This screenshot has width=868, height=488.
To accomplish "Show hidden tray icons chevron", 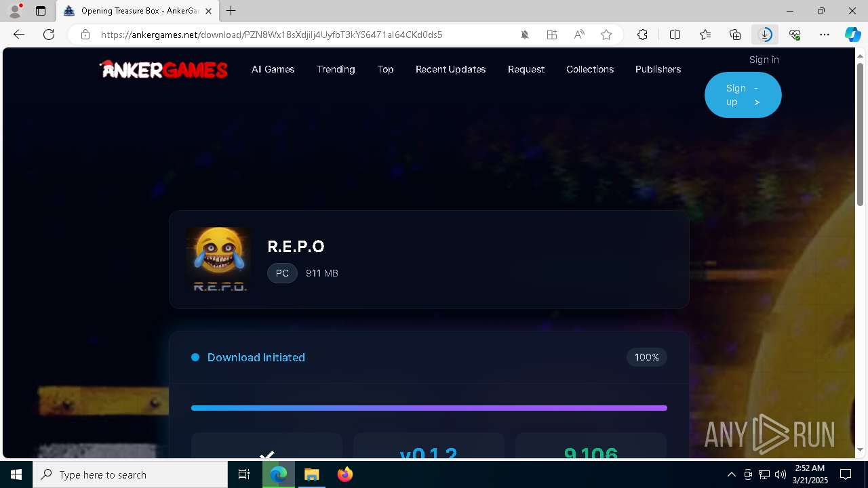I will click(x=731, y=474).
